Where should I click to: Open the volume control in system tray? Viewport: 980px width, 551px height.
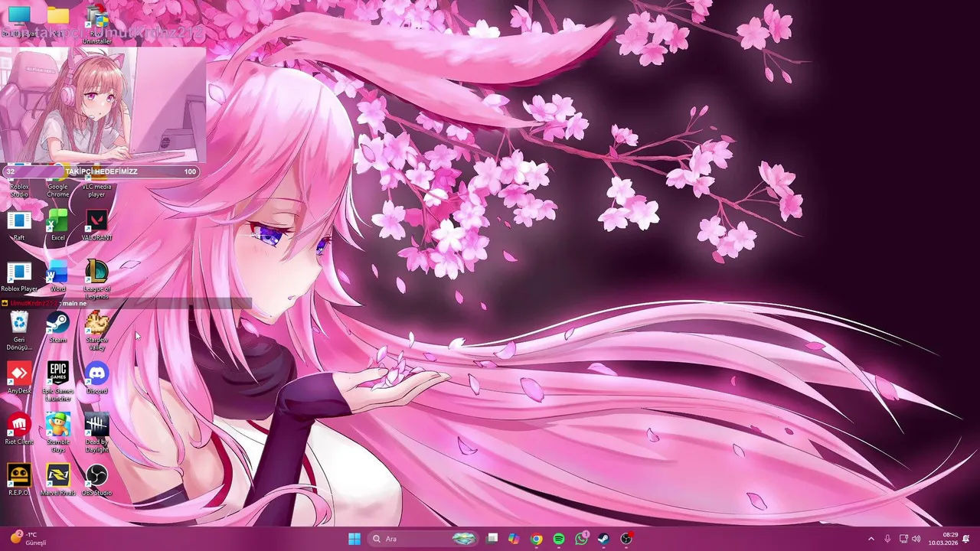[916, 539]
